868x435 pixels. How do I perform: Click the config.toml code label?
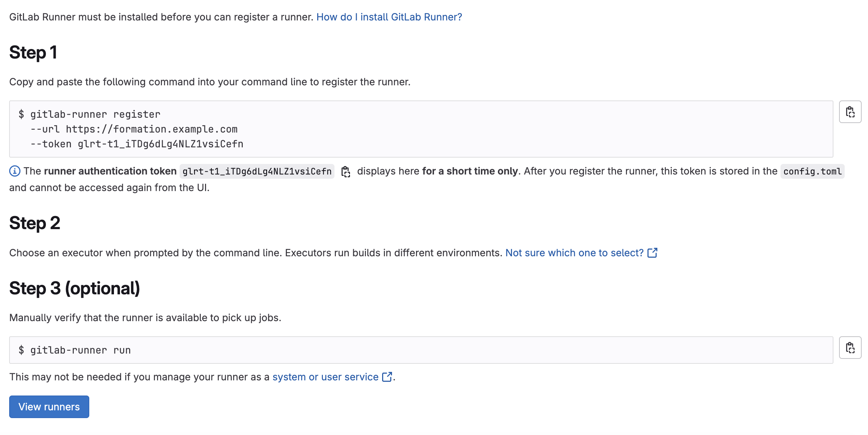pos(812,171)
